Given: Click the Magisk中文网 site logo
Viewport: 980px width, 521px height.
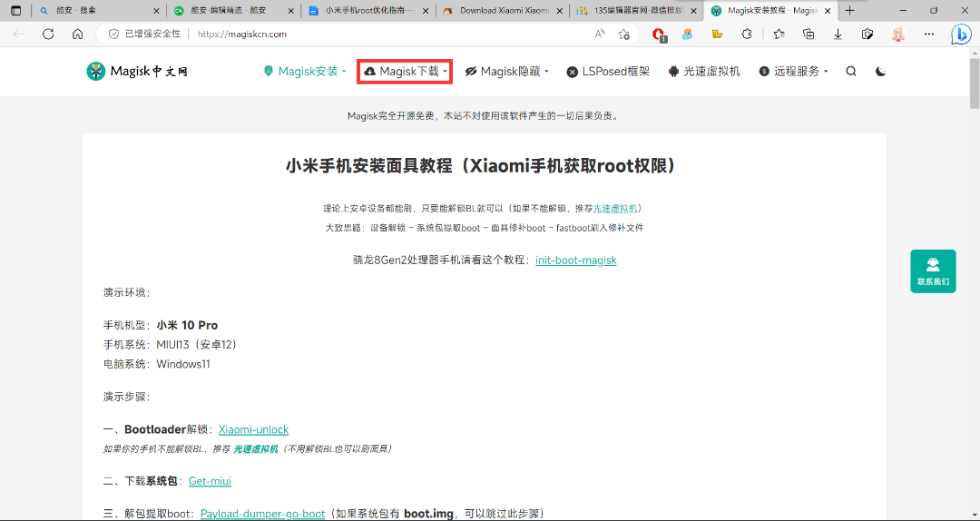Looking at the screenshot, I should click(137, 72).
